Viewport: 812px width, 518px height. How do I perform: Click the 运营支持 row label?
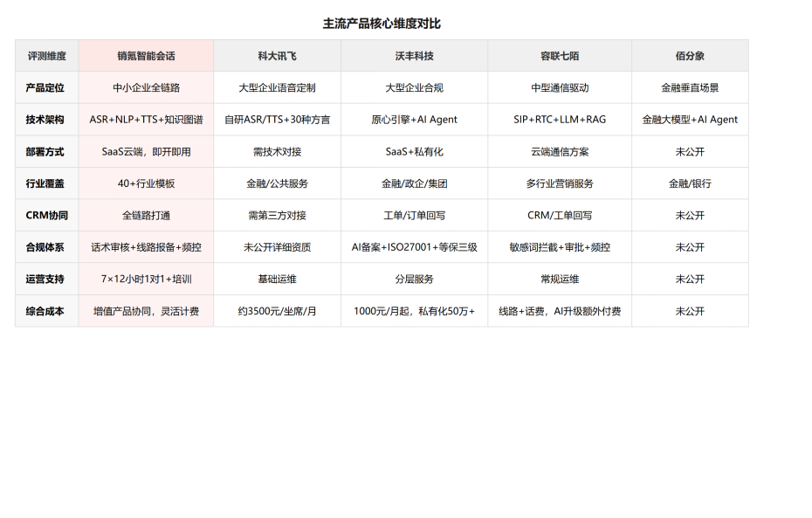[46, 280]
